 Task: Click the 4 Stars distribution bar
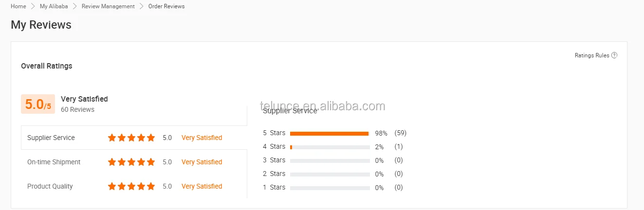pos(330,147)
